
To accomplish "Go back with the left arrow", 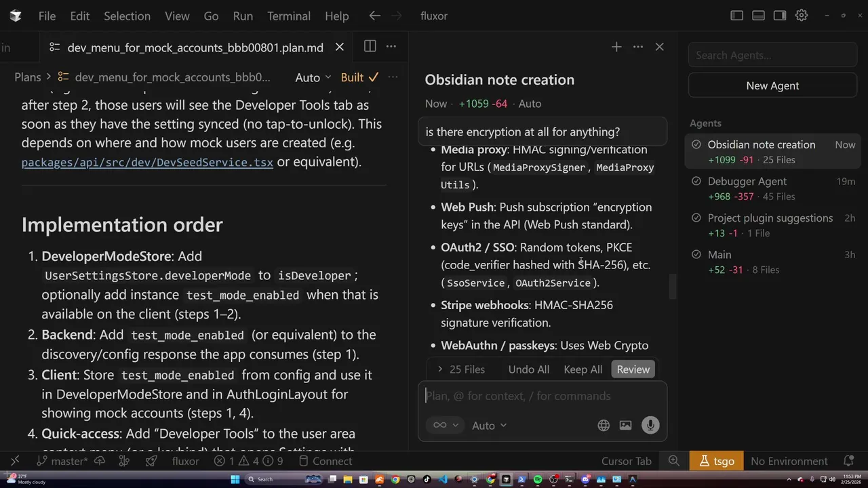I will pyautogui.click(x=374, y=16).
